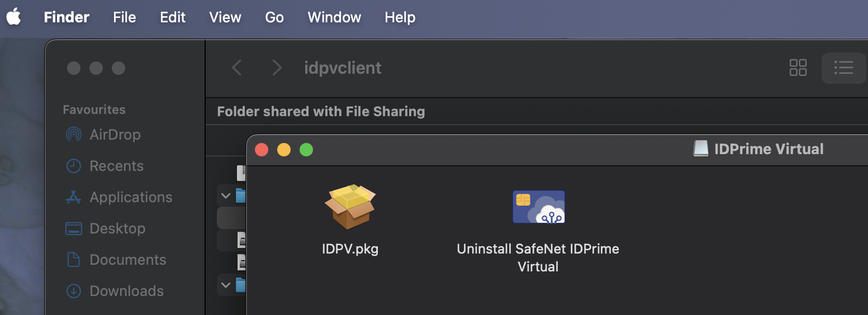Screen dimensions: 868x315
Task: Switch idpvclient window to icon view
Action: coord(798,68)
